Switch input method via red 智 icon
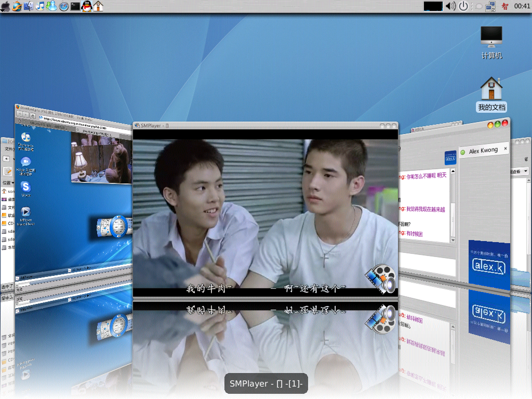This screenshot has height=399, width=532. coord(505,6)
